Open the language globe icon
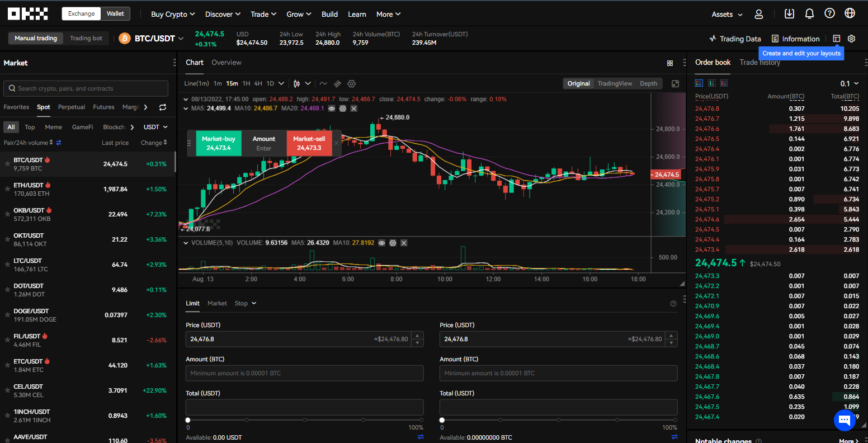This screenshot has width=868, height=443. [850, 13]
